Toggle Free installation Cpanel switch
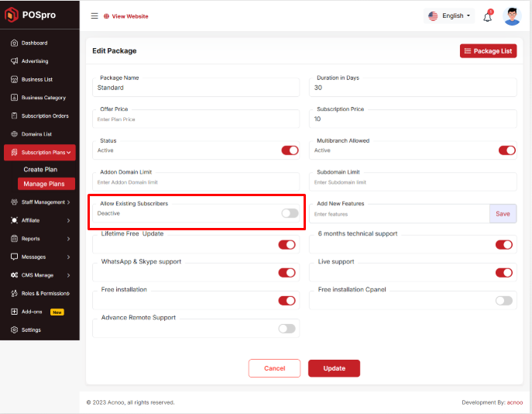 503,300
